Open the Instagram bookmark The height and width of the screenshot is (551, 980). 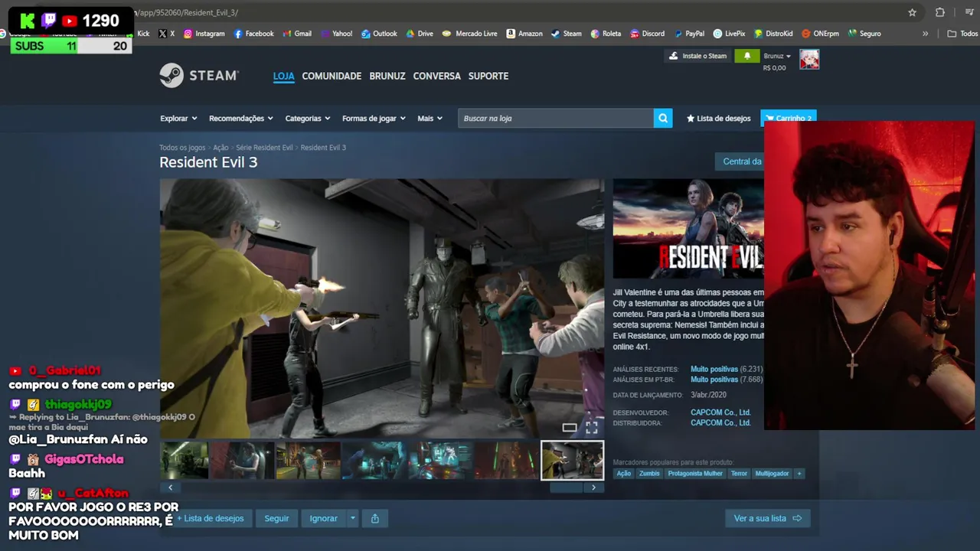point(204,34)
